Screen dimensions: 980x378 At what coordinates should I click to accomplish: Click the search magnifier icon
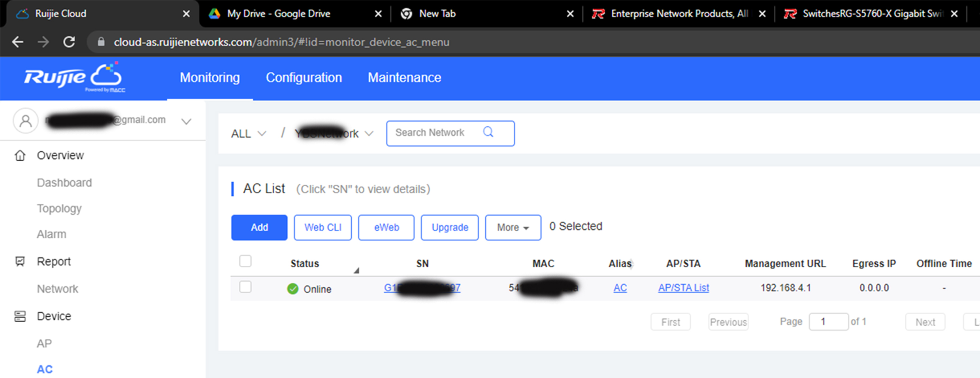pos(488,132)
